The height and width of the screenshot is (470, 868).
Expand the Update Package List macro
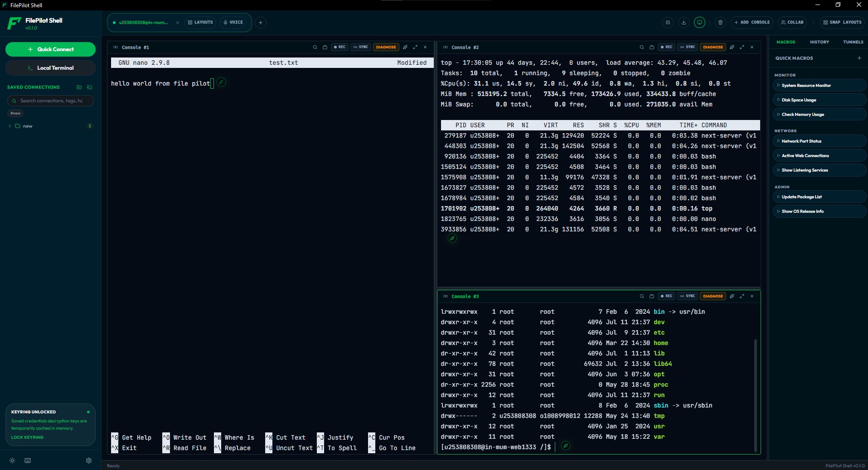point(819,197)
